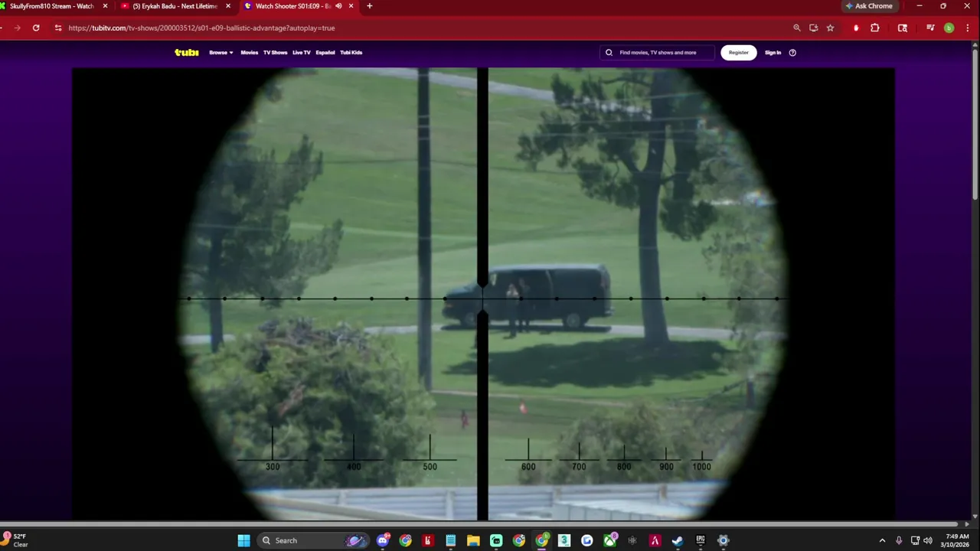The image size is (980, 551).
Task: Open Steam from the taskbar
Action: click(x=678, y=540)
